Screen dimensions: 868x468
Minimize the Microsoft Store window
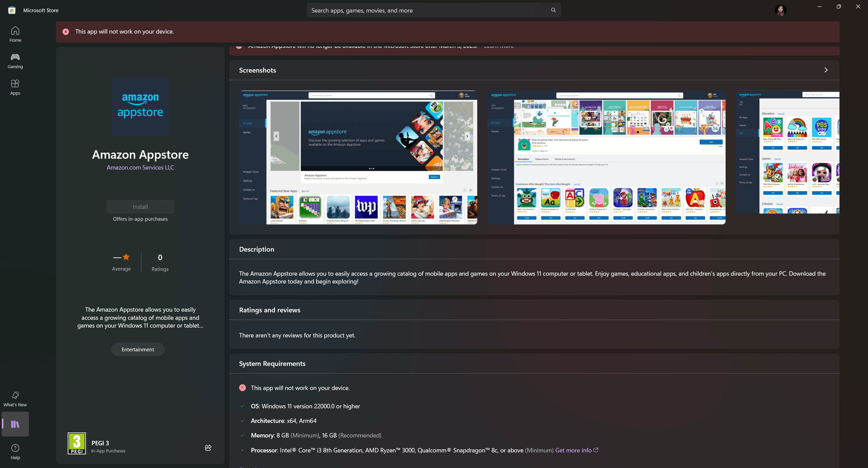pos(820,6)
